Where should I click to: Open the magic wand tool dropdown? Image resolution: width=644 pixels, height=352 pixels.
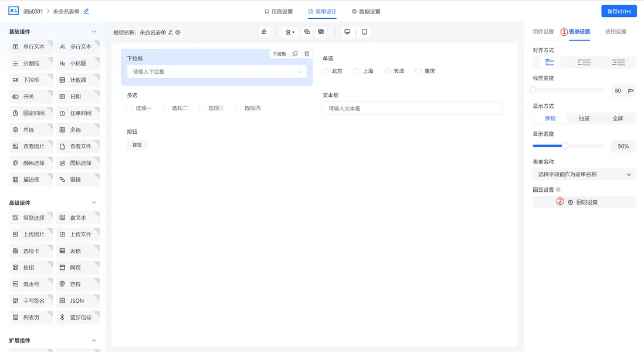290,32
